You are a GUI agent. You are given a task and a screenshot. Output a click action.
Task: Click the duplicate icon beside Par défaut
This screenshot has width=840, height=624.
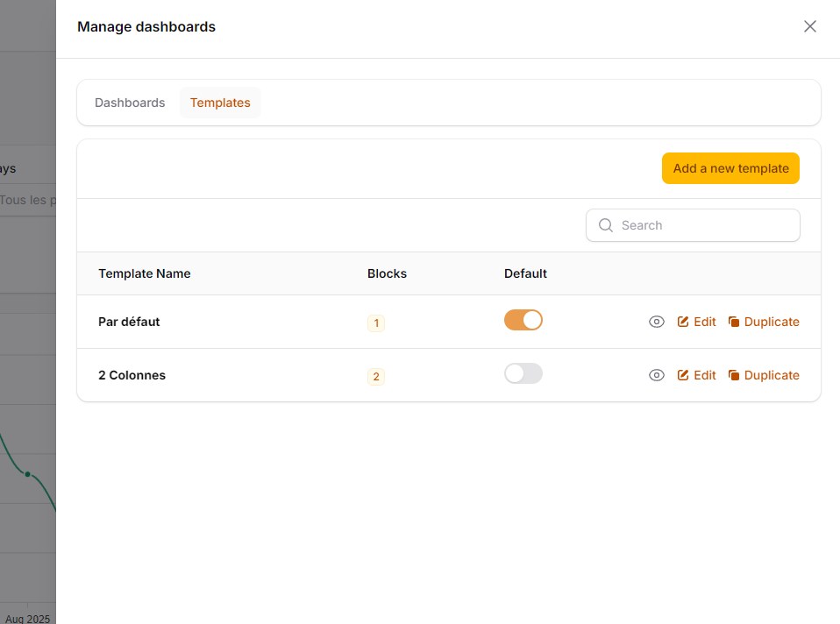735,322
